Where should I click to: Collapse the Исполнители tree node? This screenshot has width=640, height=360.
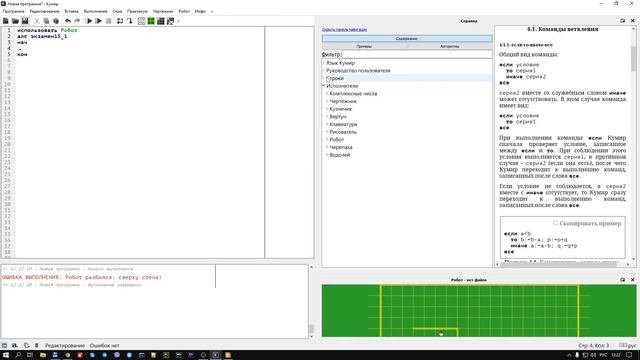point(324,86)
